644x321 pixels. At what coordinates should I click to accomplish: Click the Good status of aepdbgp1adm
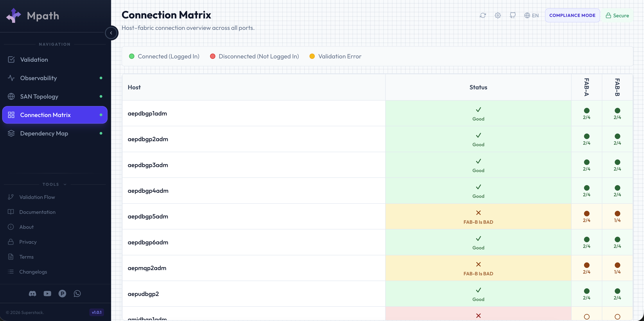click(x=478, y=114)
